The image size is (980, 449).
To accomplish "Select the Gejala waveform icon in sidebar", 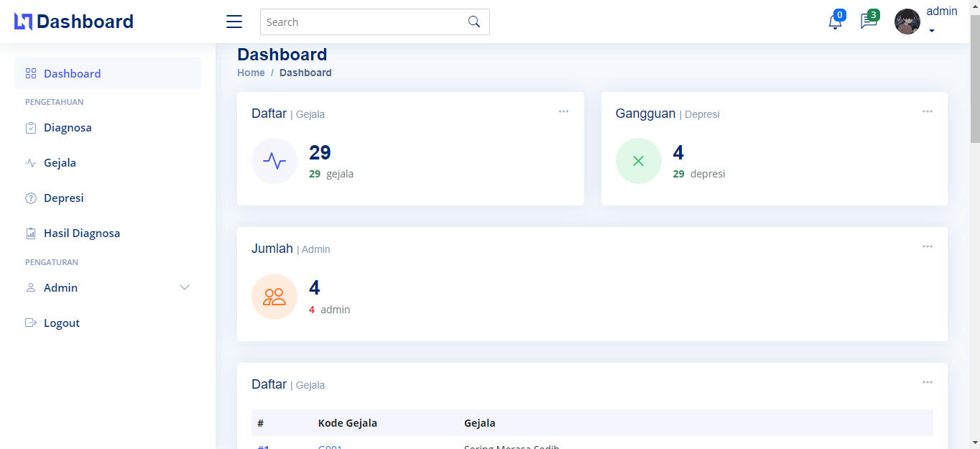I will 30,162.
